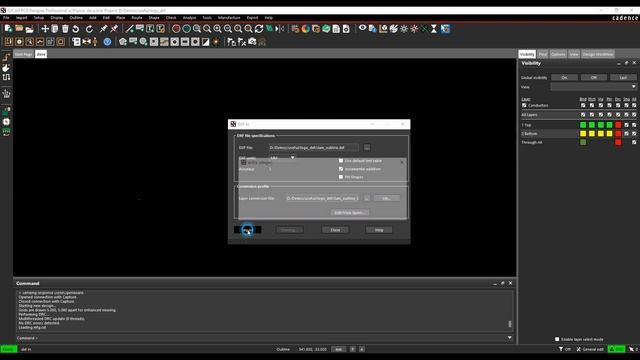Click the orange starburst icon in second row
Viewport: 640px width, 360px height.
216,42
